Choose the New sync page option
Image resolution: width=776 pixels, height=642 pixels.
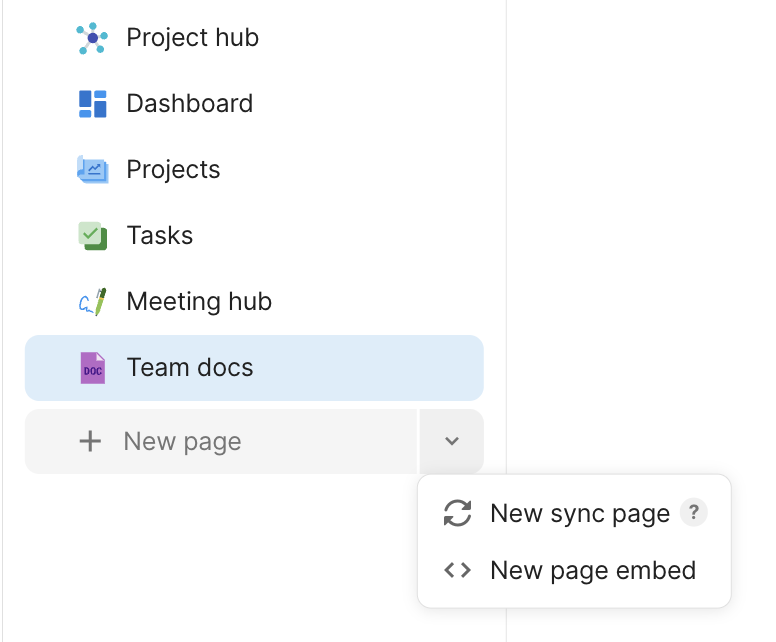tap(580, 514)
